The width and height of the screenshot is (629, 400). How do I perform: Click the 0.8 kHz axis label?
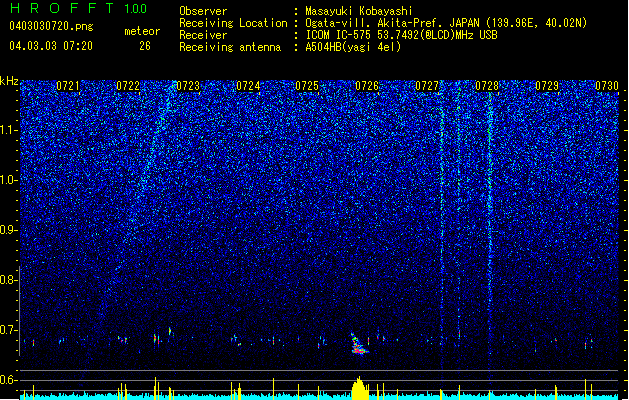pyautogui.click(x=9, y=280)
